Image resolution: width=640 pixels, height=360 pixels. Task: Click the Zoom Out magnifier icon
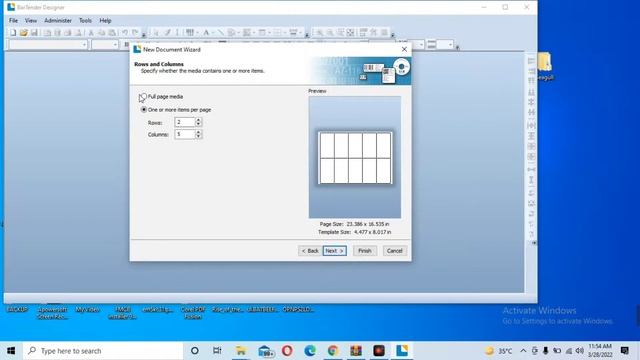[x=330, y=33]
